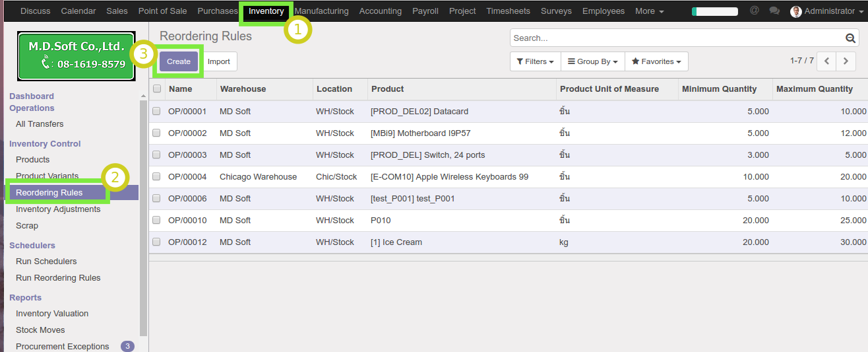Click the Create button

click(178, 61)
